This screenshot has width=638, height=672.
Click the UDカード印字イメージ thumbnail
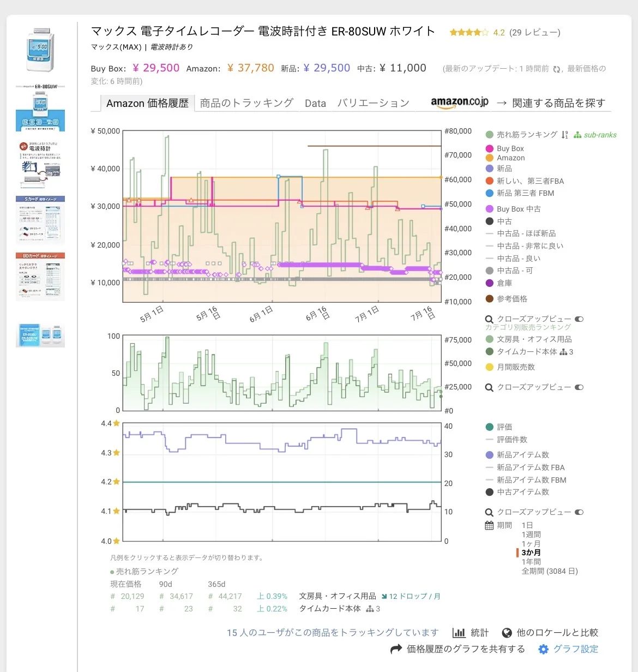(40, 277)
